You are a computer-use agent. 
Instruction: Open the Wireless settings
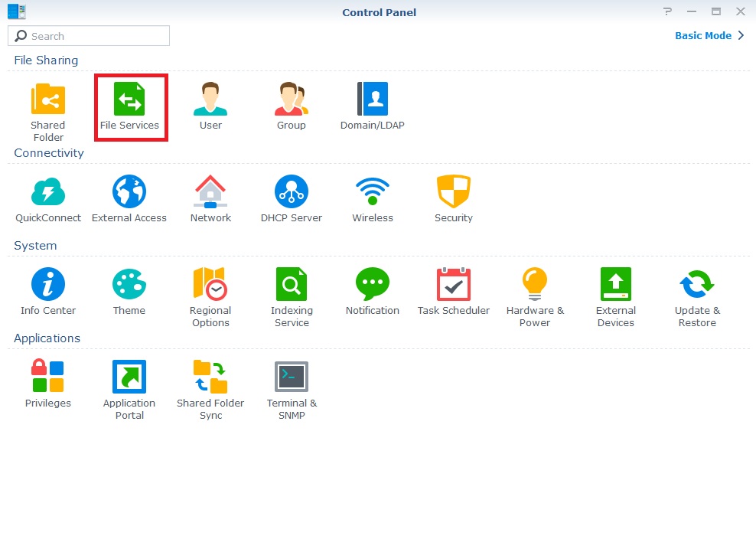coord(373,192)
